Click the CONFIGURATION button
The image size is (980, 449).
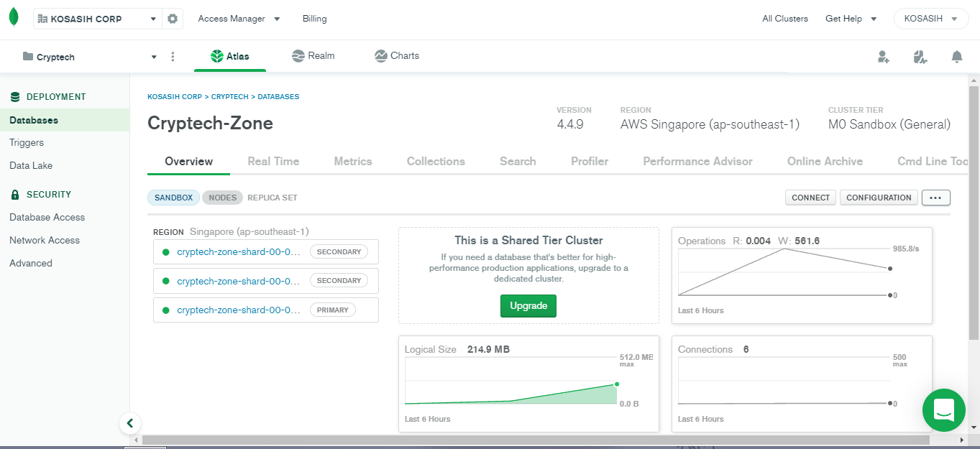pyautogui.click(x=879, y=198)
